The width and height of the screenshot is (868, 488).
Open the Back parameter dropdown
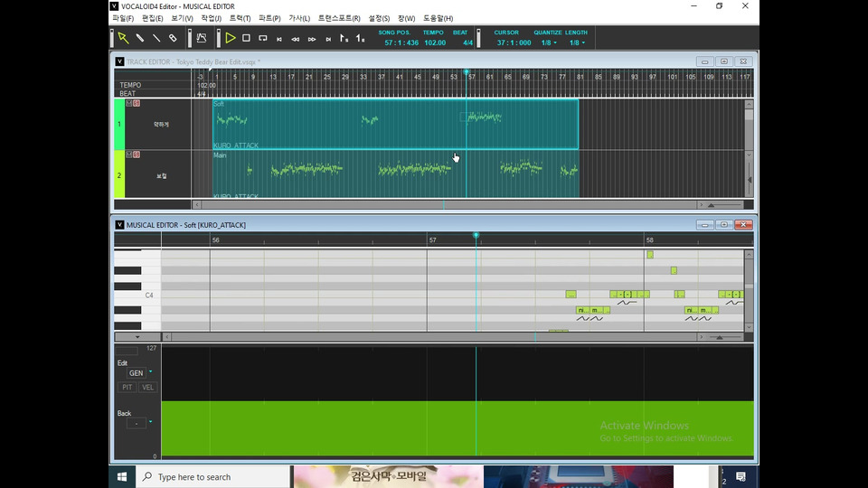pos(151,422)
